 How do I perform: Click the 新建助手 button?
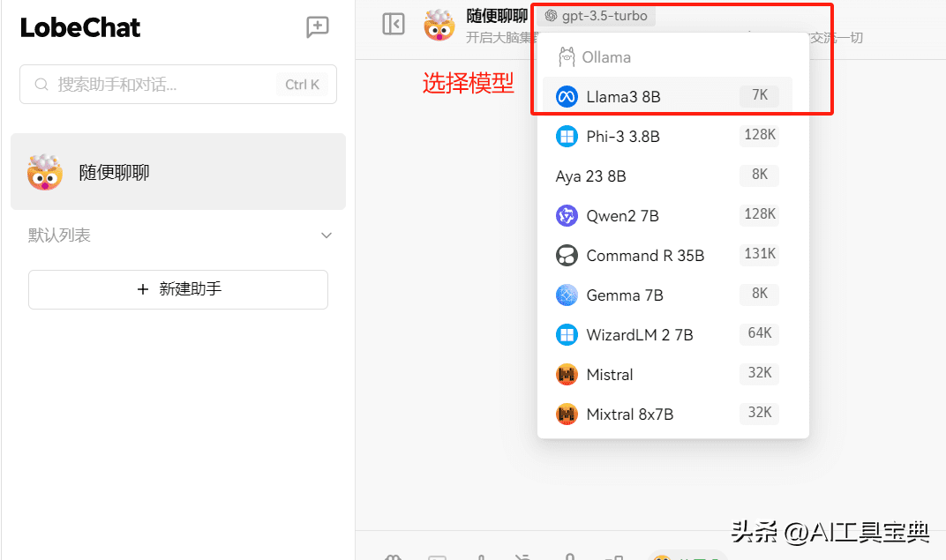pos(178,289)
